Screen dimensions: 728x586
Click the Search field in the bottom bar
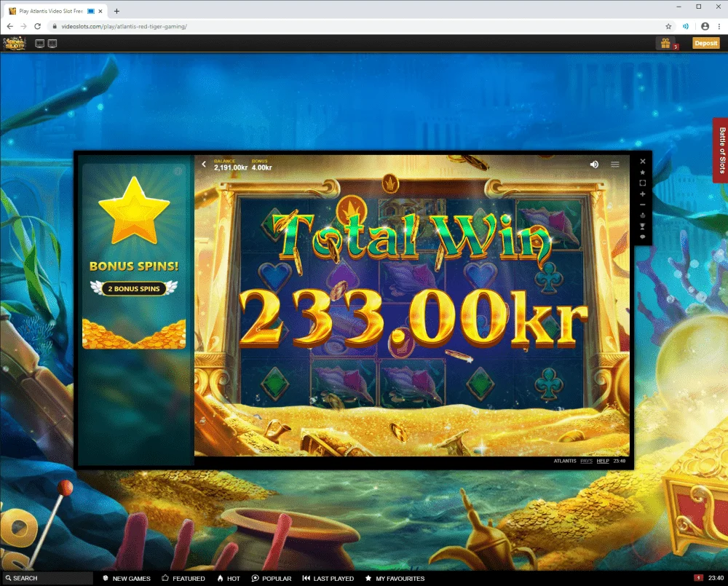pyautogui.click(x=48, y=578)
